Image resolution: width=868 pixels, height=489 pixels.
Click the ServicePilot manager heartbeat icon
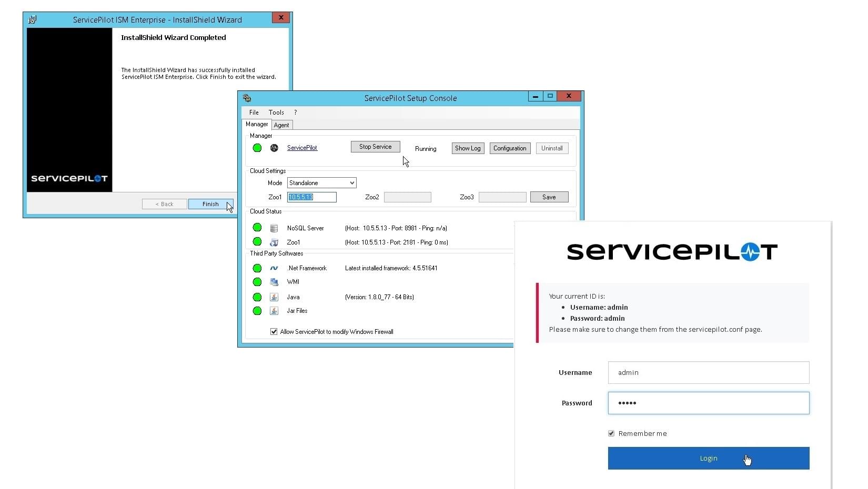click(x=274, y=148)
